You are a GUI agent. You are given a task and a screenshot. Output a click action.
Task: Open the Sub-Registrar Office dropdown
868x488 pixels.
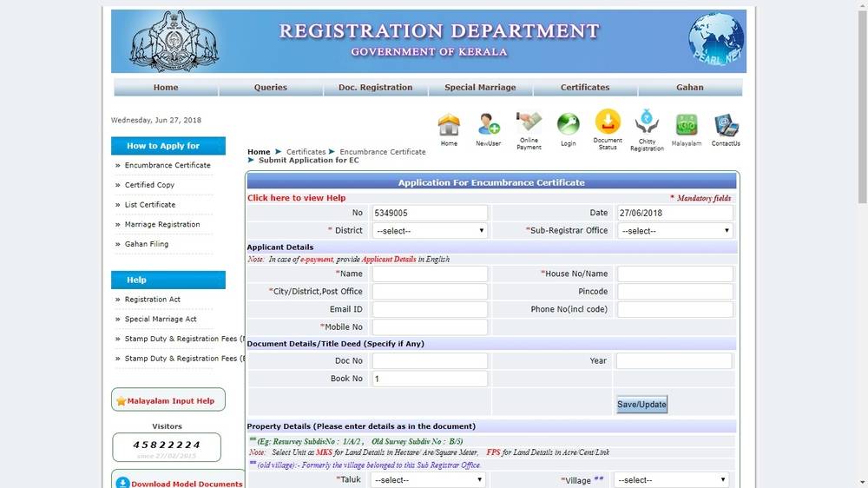674,231
